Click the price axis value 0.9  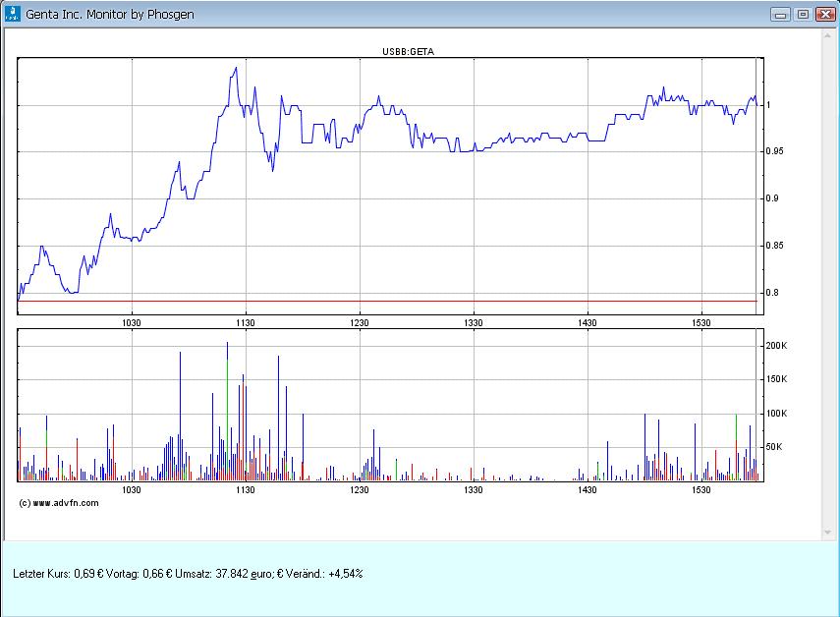point(772,198)
